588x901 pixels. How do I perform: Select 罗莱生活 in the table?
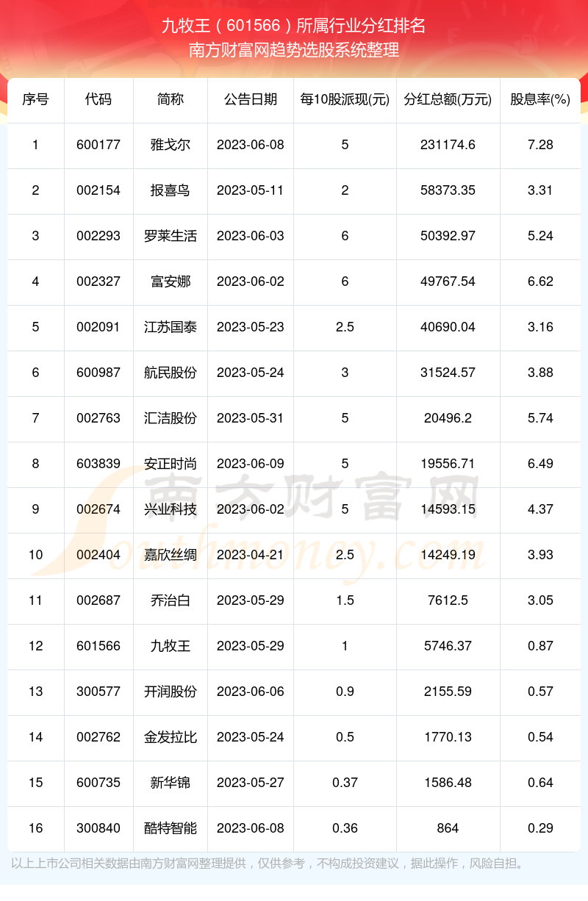pos(171,236)
